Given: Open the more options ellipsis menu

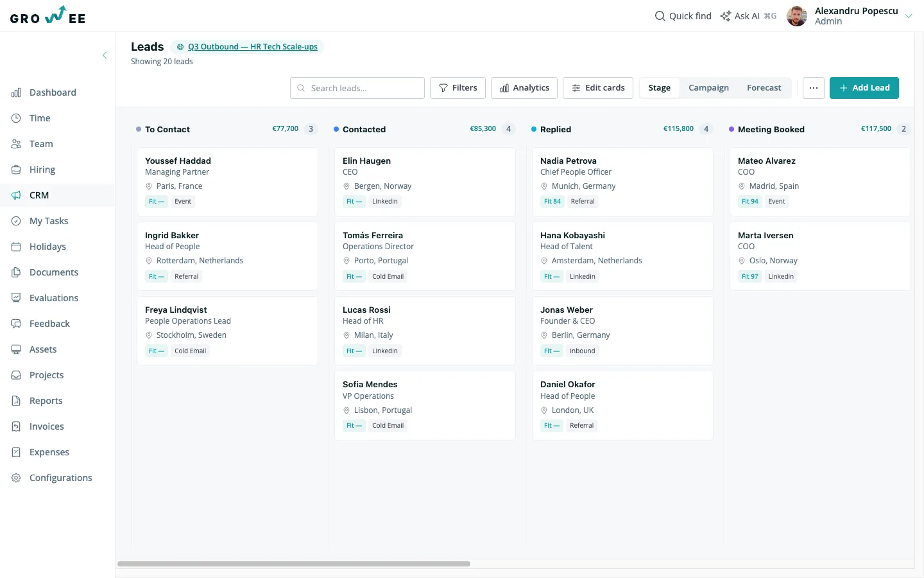Looking at the screenshot, I should tap(814, 88).
